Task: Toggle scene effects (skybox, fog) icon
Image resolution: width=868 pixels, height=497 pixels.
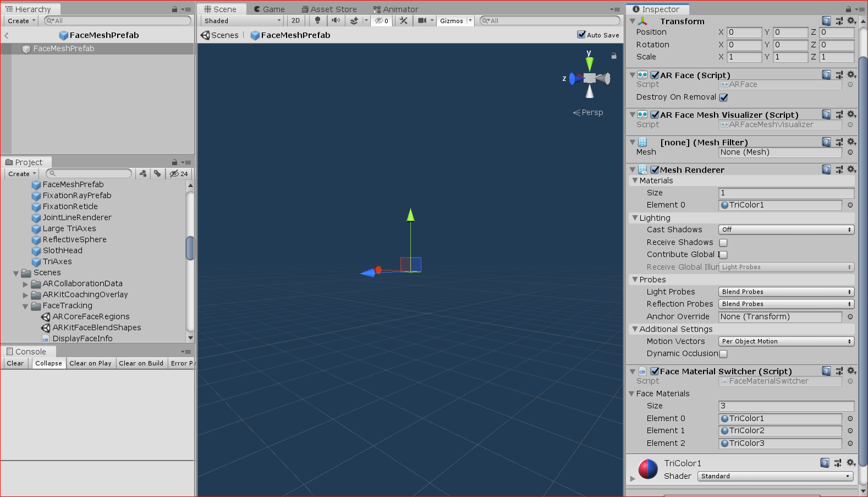Action: click(354, 20)
